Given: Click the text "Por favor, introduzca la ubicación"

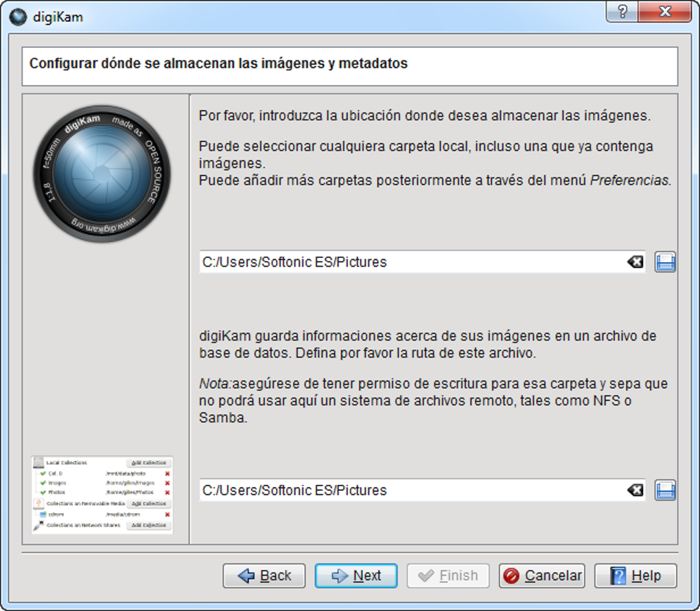Looking at the screenshot, I should click(301, 116).
